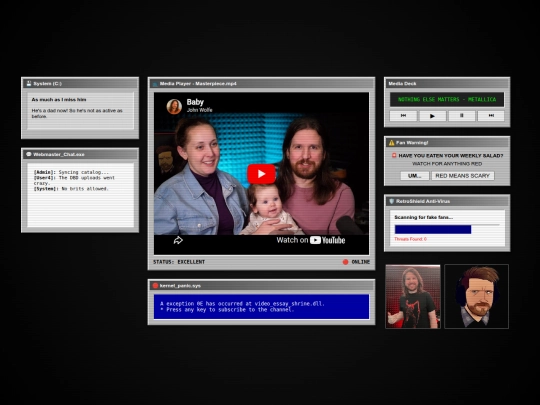Screen dimensions: 540x405
Task: Click the Media Player title bar icon
Action: pos(155,84)
